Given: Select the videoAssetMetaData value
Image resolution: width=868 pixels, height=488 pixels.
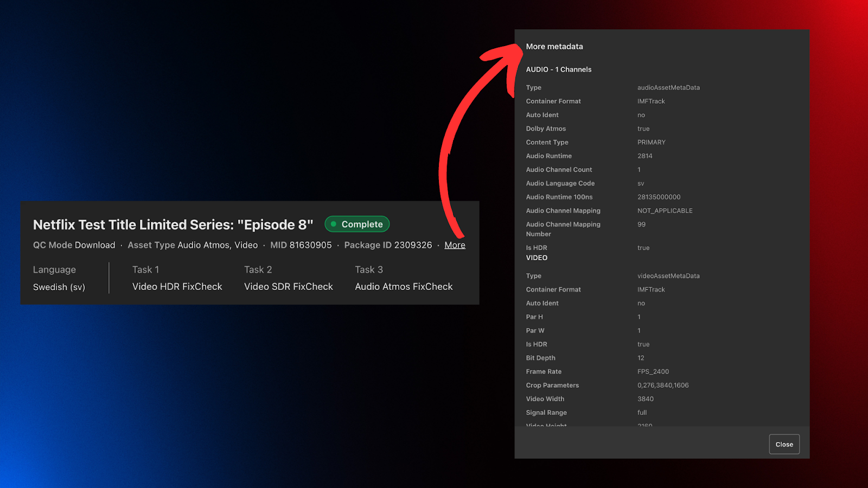Looking at the screenshot, I should click(668, 275).
